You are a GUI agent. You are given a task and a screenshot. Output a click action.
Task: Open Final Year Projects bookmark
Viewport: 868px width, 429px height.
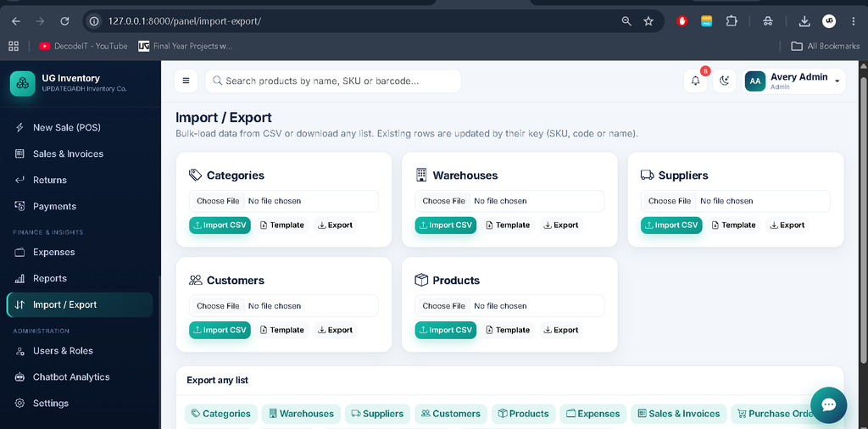point(186,46)
